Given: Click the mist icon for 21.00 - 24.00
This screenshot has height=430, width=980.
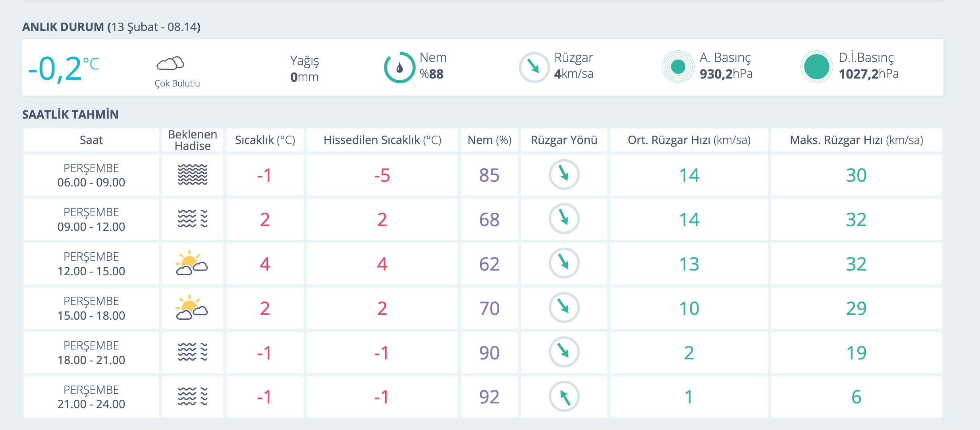Looking at the screenshot, I should (192, 396).
